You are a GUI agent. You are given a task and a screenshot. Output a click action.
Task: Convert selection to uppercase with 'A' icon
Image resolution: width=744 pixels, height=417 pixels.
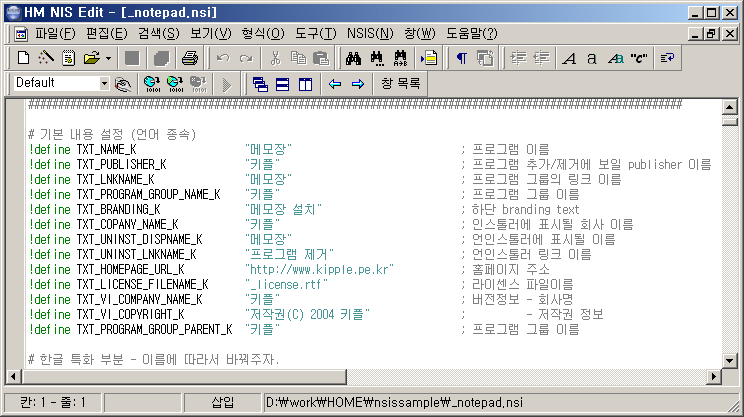(x=569, y=58)
